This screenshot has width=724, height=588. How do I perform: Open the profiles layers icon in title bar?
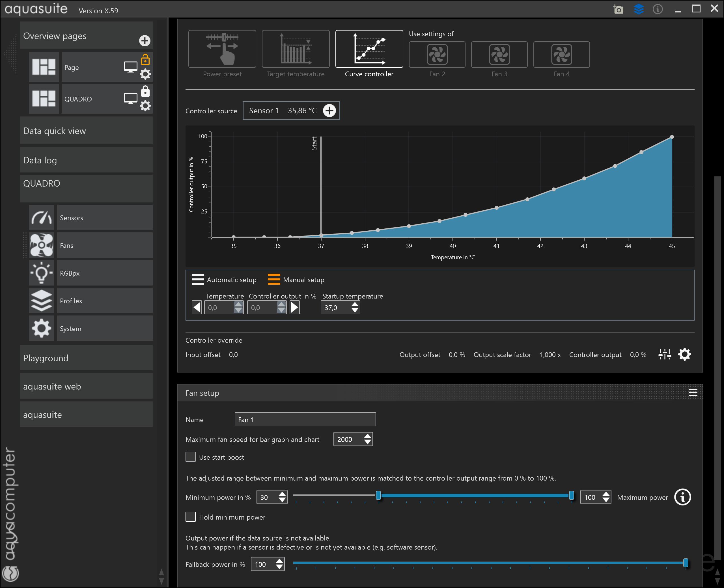(638, 9)
